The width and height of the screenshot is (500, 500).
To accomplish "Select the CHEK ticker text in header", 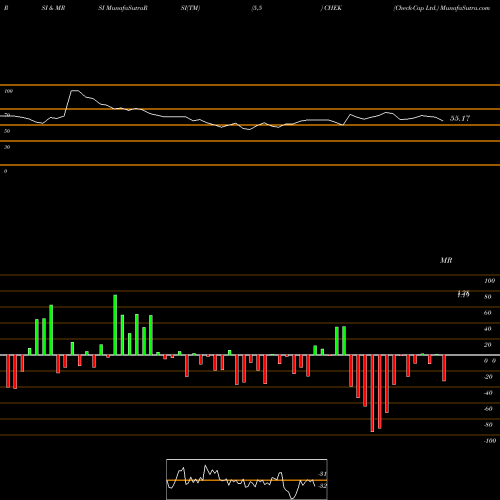I will pyautogui.click(x=333, y=8).
